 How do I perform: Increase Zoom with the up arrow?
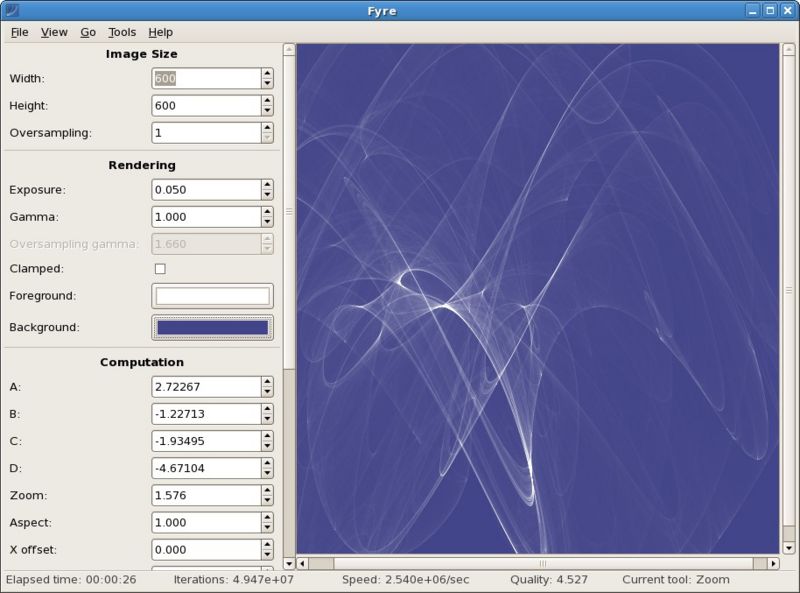tap(267, 490)
